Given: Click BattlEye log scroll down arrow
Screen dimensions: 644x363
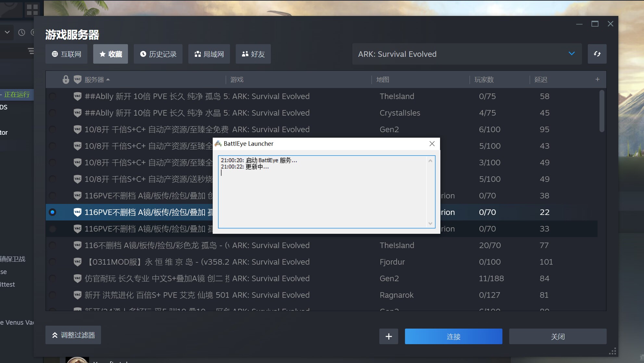Looking at the screenshot, I should pos(430,223).
